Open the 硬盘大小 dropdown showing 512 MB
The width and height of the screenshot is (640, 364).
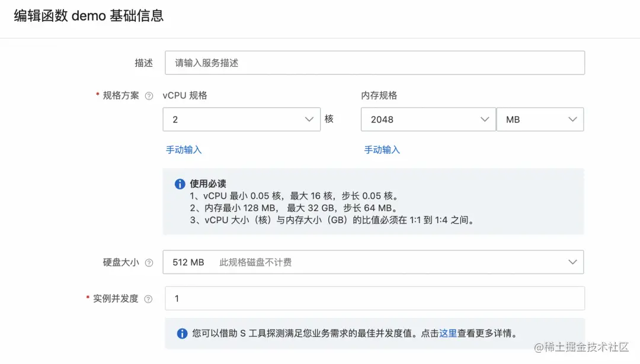coord(373,262)
